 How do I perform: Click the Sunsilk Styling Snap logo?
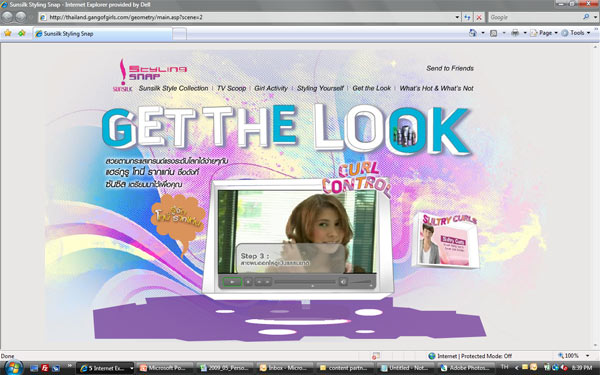(x=150, y=75)
